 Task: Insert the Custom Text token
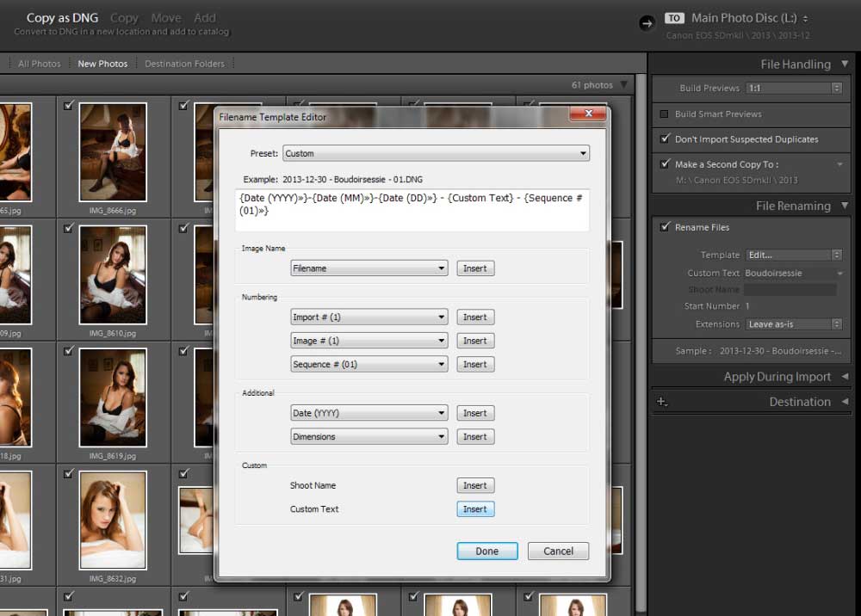click(x=475, y=509)
